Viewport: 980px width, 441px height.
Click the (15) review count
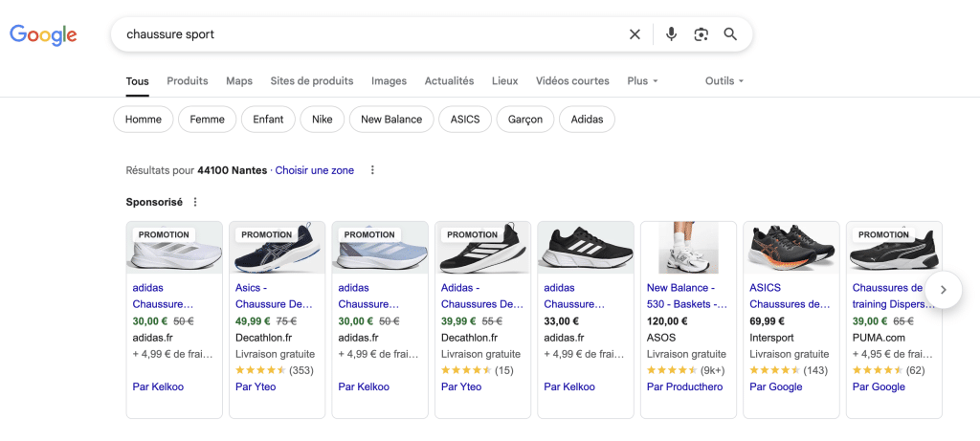click(x=503, y=370)
